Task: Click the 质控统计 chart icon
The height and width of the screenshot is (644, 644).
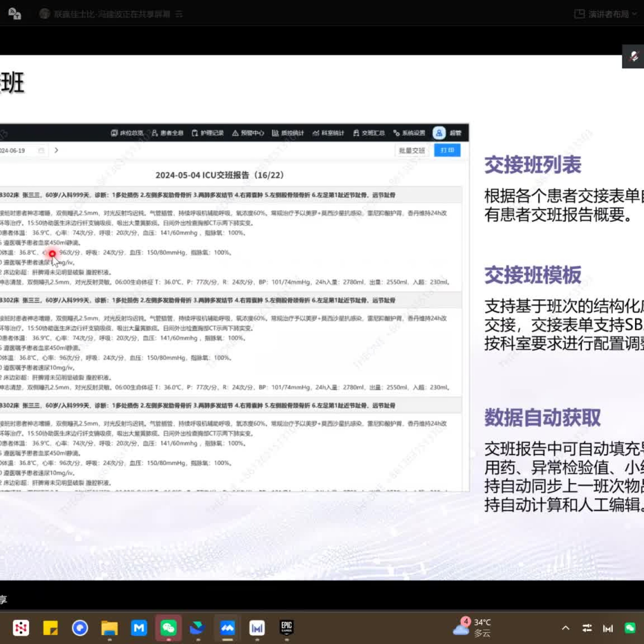Action: coord(275,133)
